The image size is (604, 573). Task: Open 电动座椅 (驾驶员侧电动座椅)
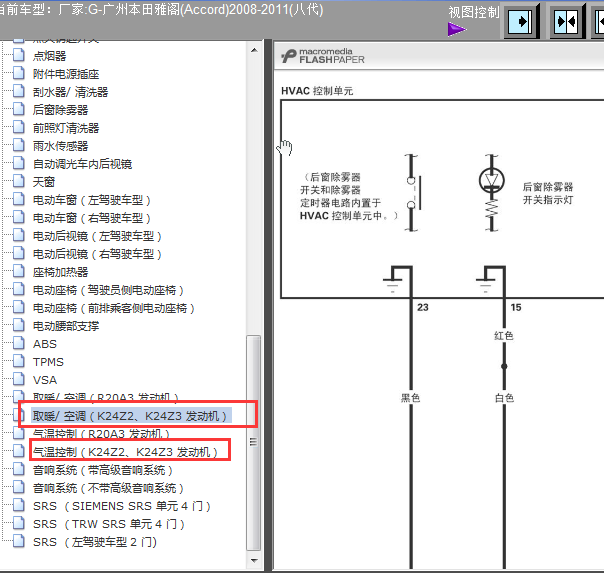(108, 290)
